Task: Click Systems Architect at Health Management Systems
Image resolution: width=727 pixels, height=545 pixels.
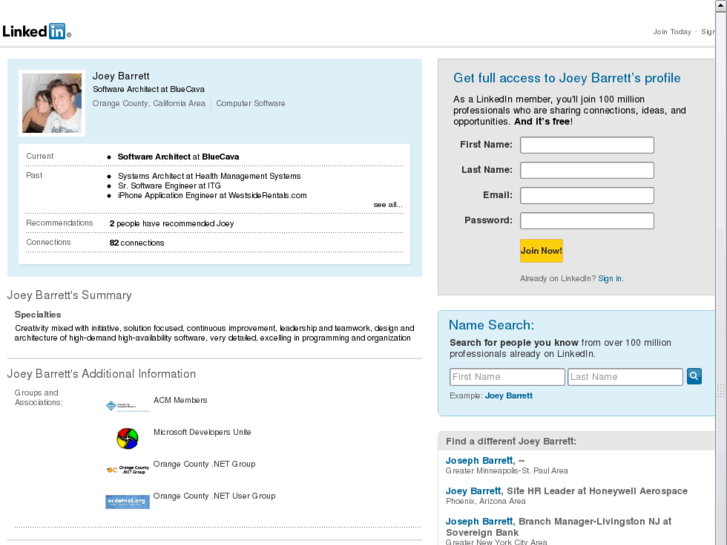Action: 209,176
